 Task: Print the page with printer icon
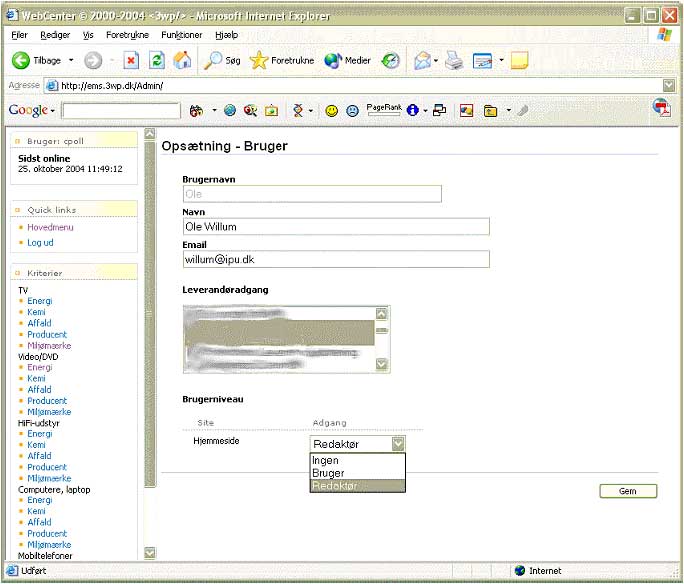point(454,61)
